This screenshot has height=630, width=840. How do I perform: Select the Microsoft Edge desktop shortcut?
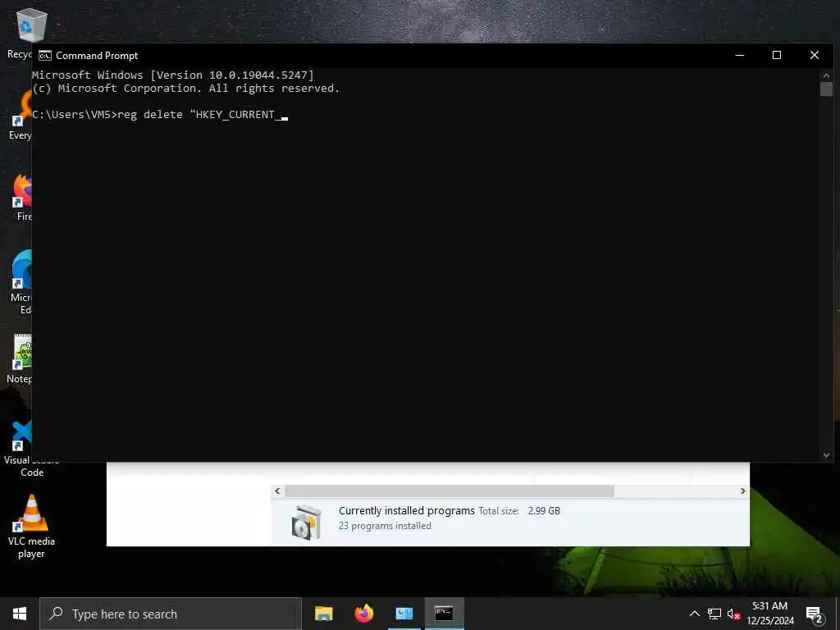click(22, 269)
